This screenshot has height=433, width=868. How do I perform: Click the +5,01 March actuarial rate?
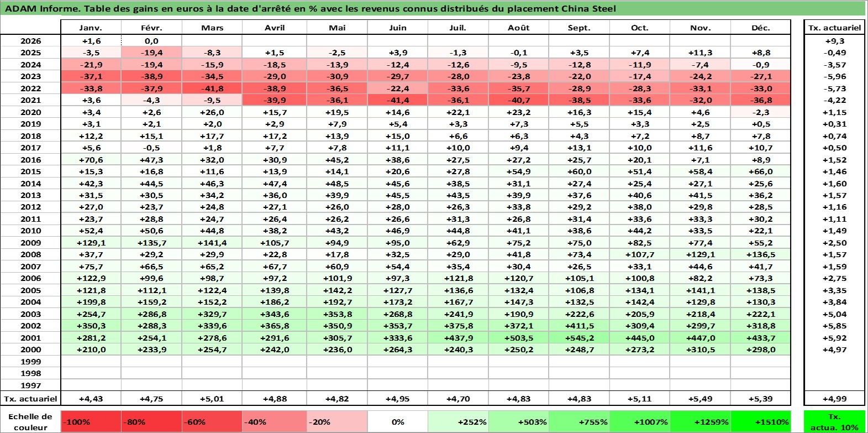click(x=212, y=399)
